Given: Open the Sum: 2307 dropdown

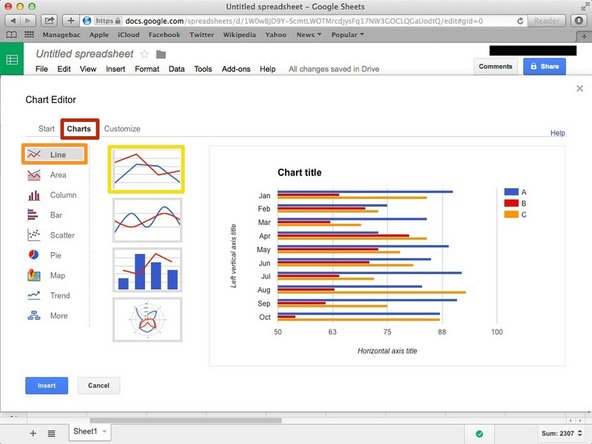Looking at the screenshot, I should pyautogui.click(x=562, y=433).
